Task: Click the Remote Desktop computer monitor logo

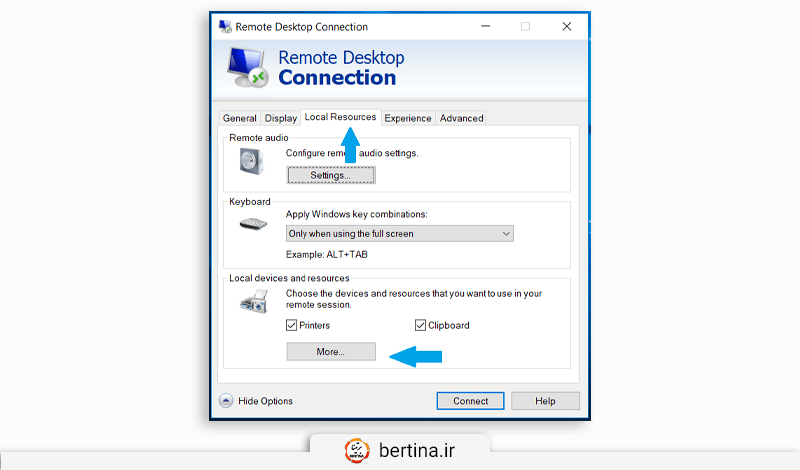Action: (248, 68)
